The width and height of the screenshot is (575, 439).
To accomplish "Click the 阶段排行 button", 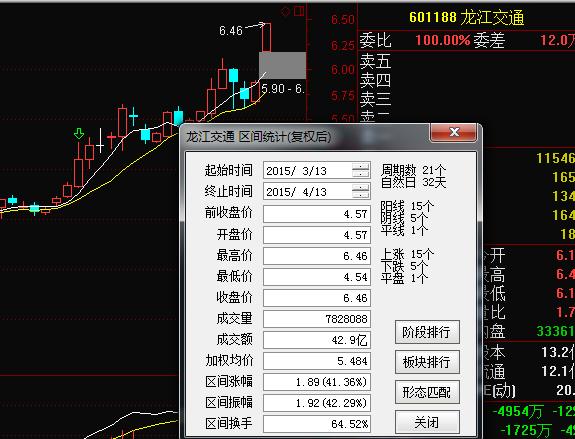I will point(427,332).
